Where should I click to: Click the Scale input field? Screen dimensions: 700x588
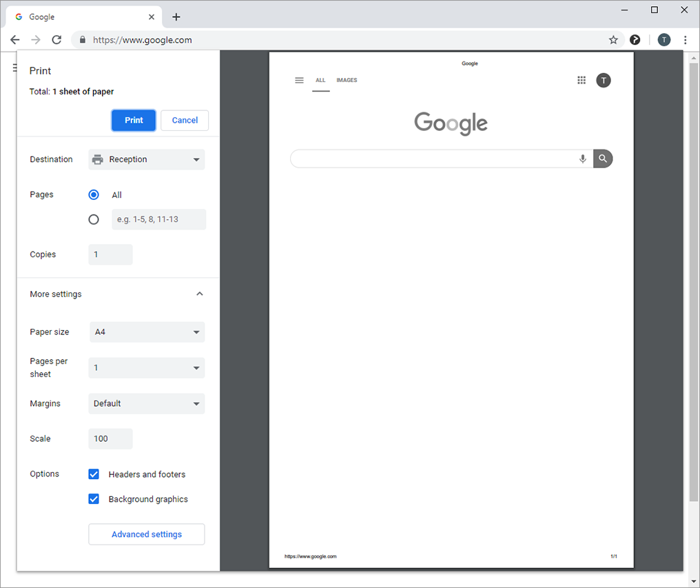[x=110, y=439]
